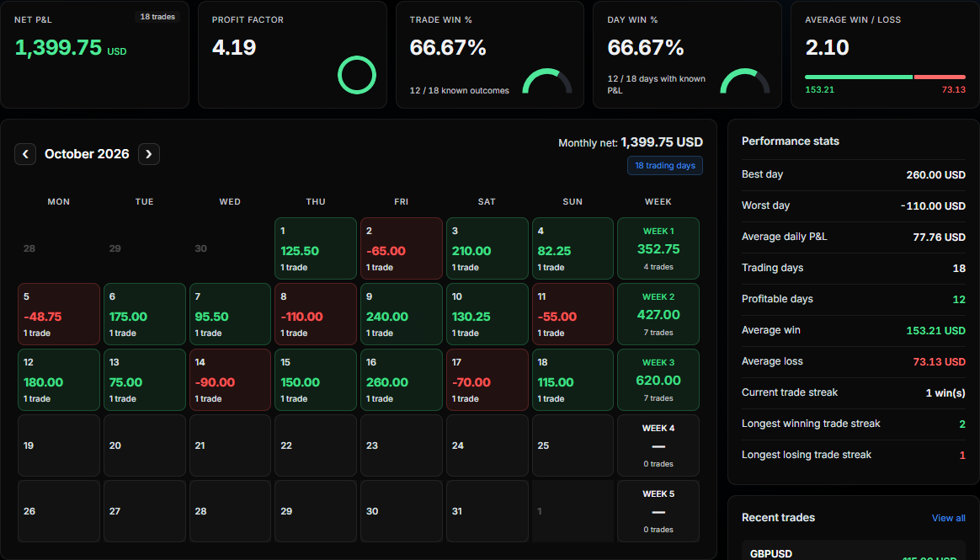Click Average daily P&L 77.76 USD

click(x=940, y=237)
